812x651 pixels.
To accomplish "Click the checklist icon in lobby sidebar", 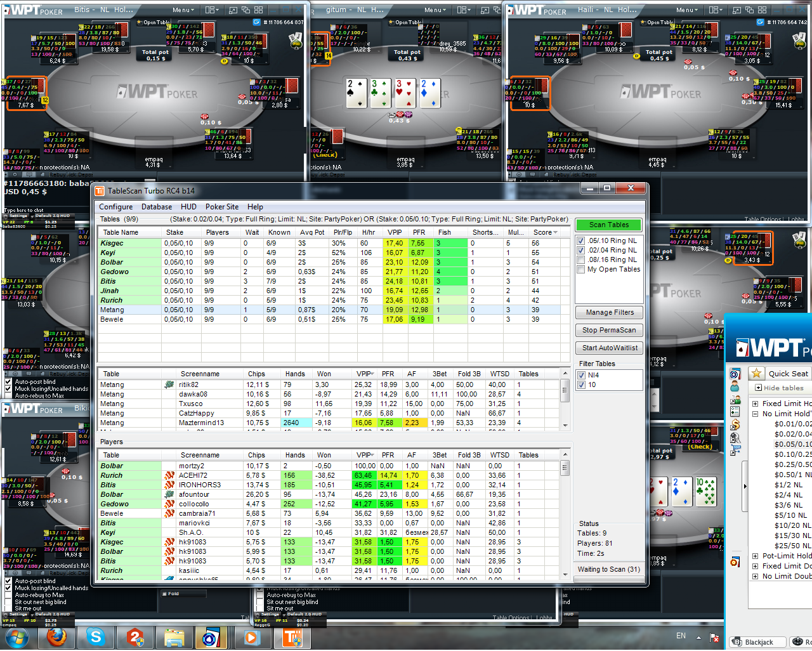I will point(735,412).
